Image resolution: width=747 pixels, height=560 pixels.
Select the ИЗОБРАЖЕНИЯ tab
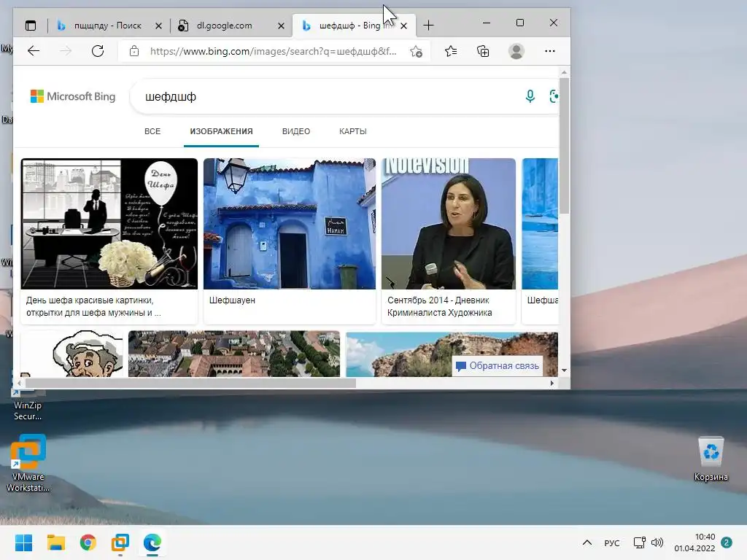pos(221,131)
